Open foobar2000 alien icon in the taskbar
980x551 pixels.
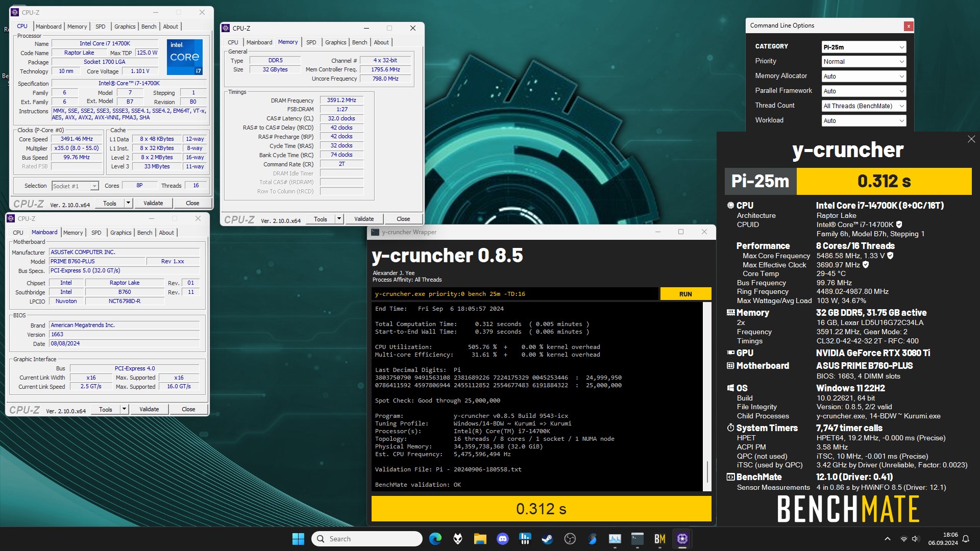458,539
